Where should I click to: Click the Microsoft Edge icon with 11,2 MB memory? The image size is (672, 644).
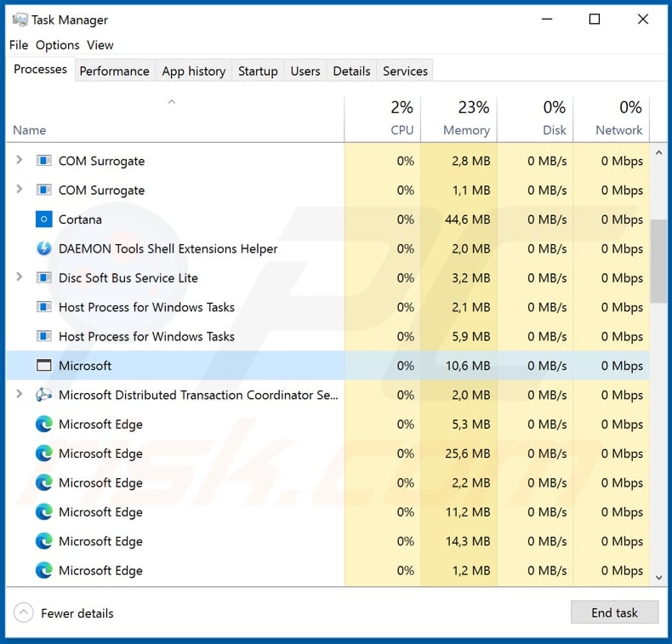[43, 512]
